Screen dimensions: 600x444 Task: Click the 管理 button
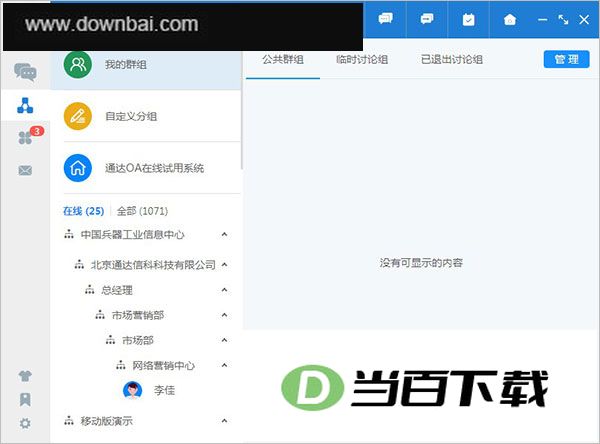coord(566,59)
